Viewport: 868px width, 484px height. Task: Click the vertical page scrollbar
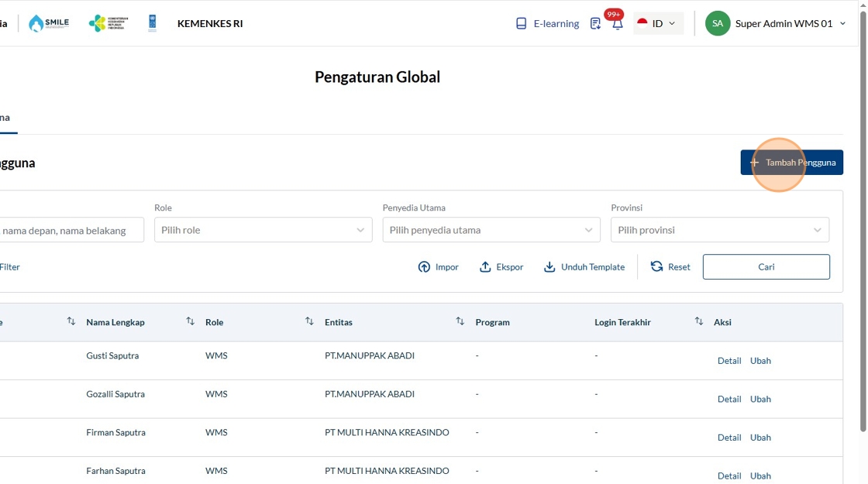(863, 221)
